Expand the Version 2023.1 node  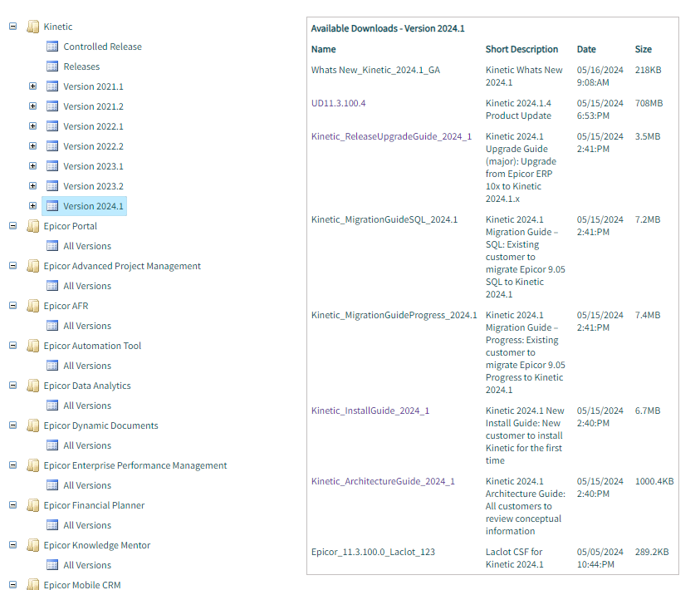[x=32, y=165]
